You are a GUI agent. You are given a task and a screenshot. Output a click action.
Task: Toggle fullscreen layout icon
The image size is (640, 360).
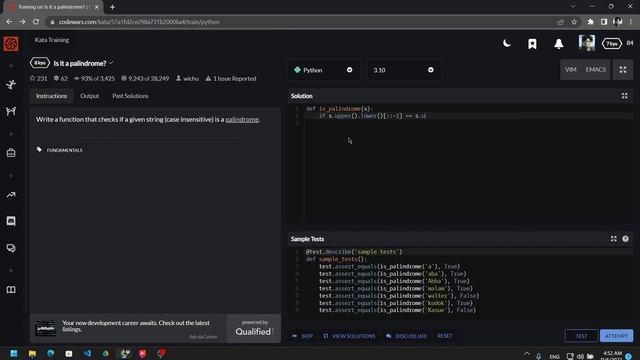coord(623,70)
